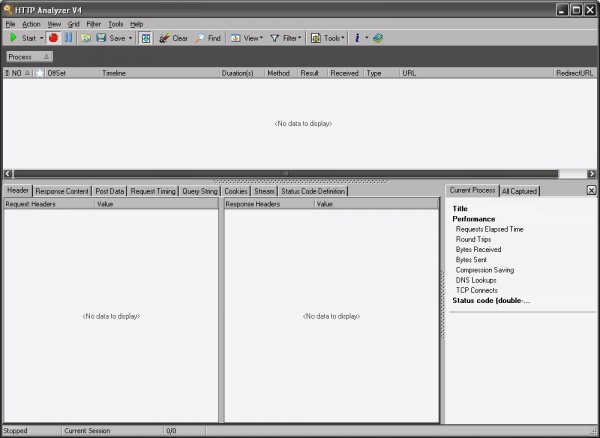Viewport: 600px width, 438px height.
Task: Click the Type column header
Action: pos(382,73)
